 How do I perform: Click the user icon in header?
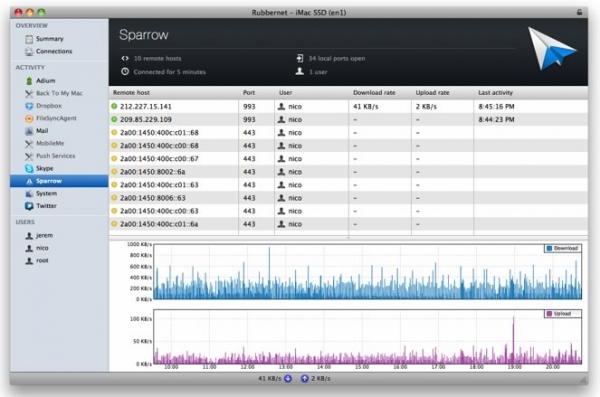(x=300, y=72)
